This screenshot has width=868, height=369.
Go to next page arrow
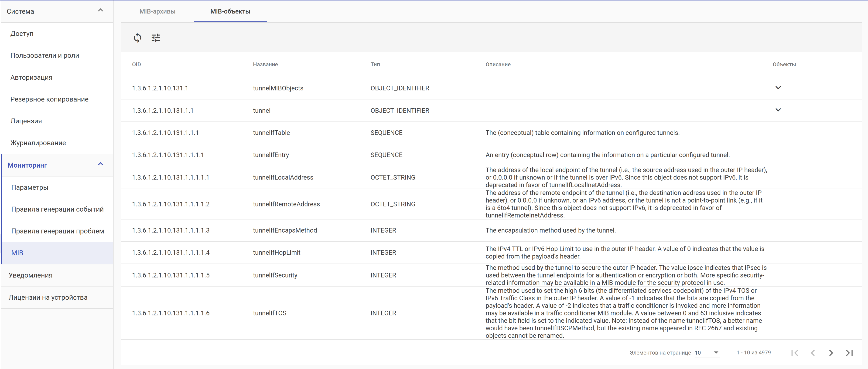click(x=830, y=352)
